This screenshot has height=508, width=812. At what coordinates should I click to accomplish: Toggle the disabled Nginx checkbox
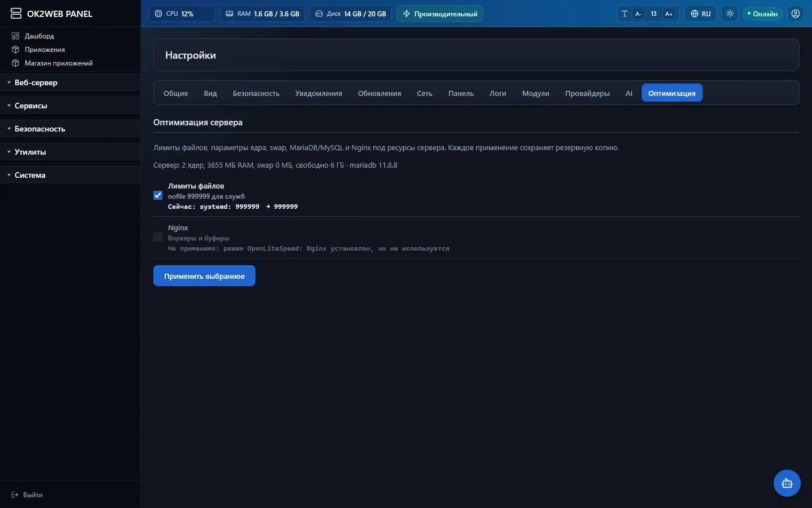(158, 237)
